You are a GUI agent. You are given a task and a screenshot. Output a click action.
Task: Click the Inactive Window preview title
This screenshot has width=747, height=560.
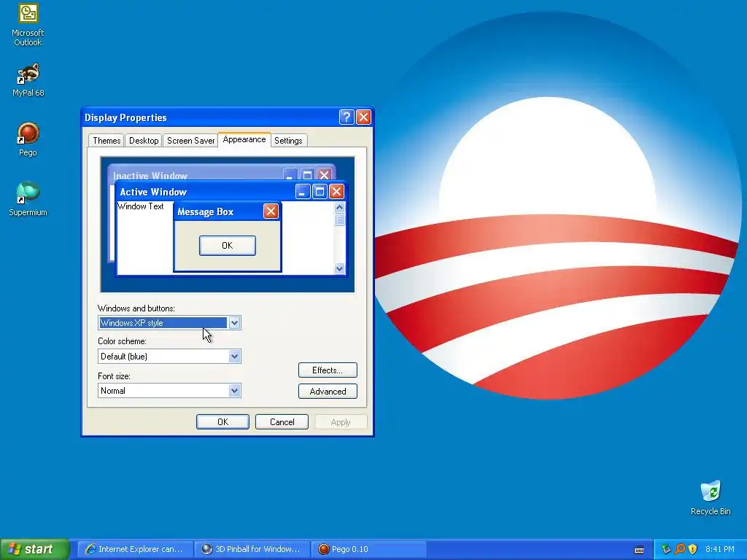[150, 176]
